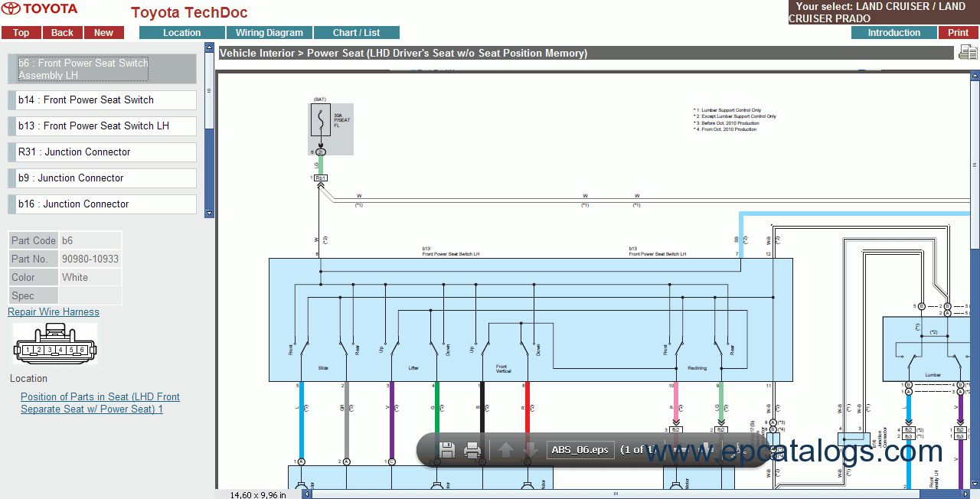Click the Lumbar switch label in diagram
Image resolution: width=980 pixels, height=499 pixels.
coord(933,375)
